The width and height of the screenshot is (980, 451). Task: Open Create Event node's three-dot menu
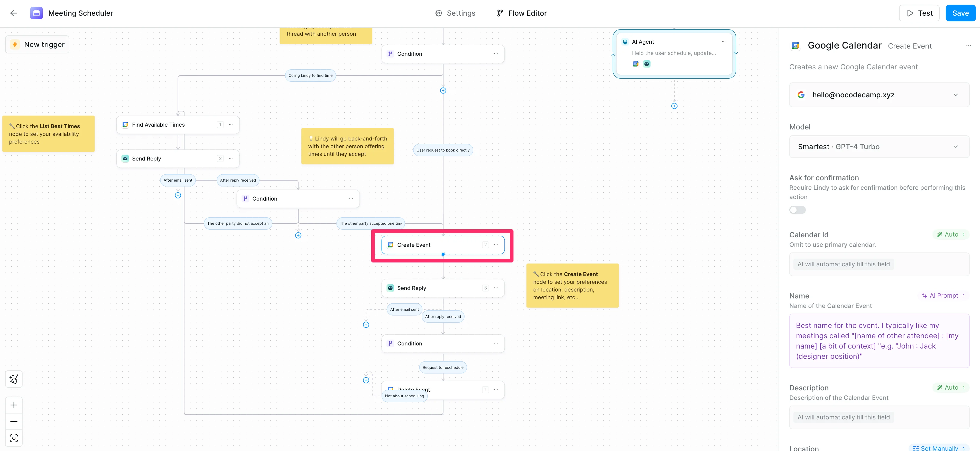[496, 245]
